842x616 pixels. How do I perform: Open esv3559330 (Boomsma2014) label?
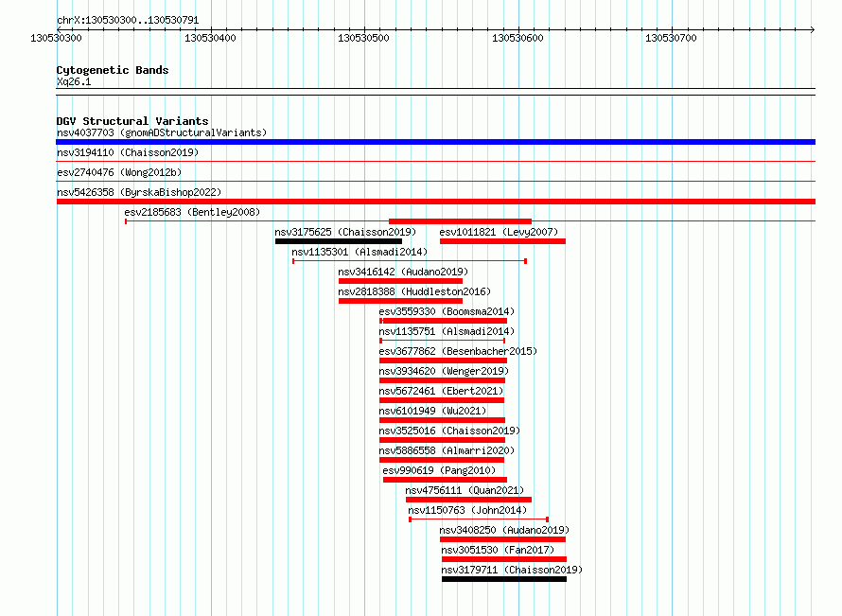(447, 311)
